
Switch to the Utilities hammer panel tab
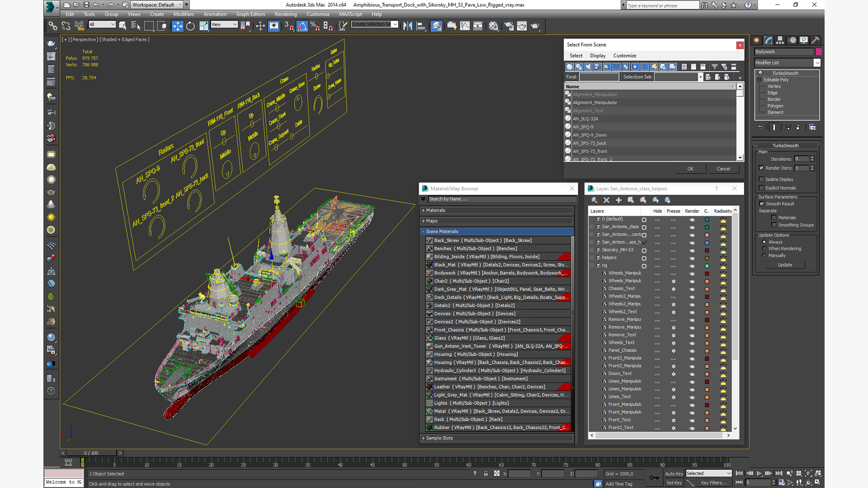pyautogui.click(x=816, y=40)
